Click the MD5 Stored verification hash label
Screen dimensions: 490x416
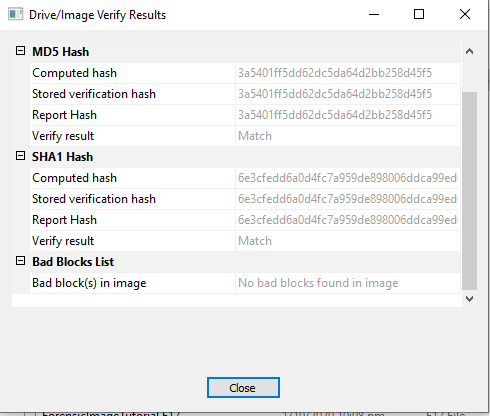[94, 94]
